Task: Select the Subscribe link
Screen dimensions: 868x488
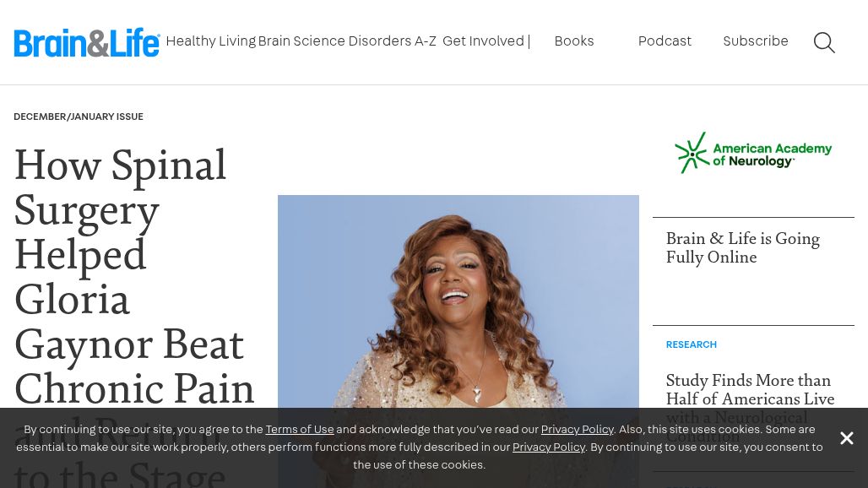Action: pos(756,41)
